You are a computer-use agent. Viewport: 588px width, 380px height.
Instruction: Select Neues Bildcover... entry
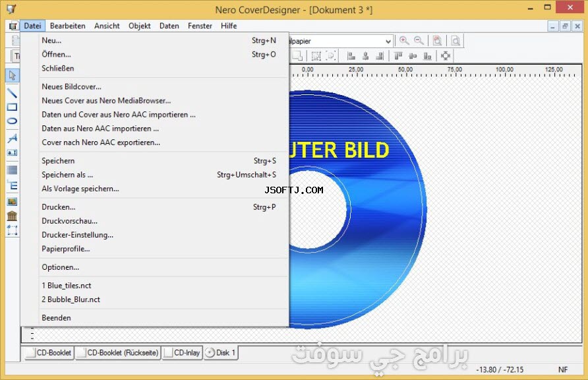(154, 86)
